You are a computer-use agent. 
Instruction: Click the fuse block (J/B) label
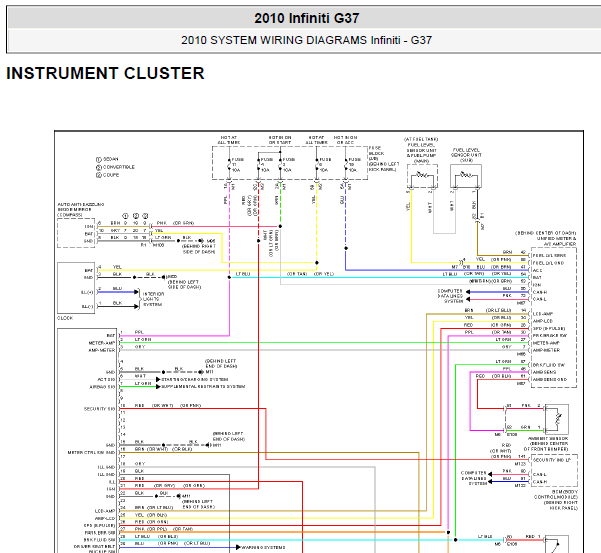pyautogui.click(x=384, y=159)
